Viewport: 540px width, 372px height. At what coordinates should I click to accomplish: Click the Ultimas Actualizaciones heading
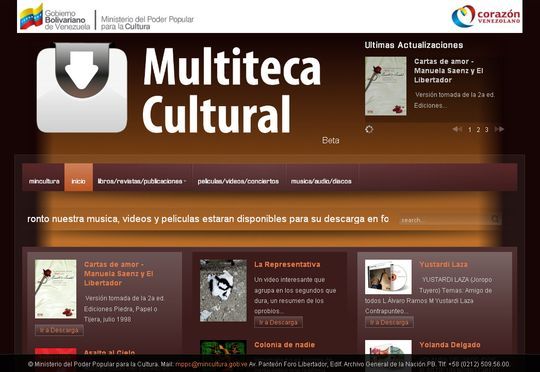click(x=414, y=45)
